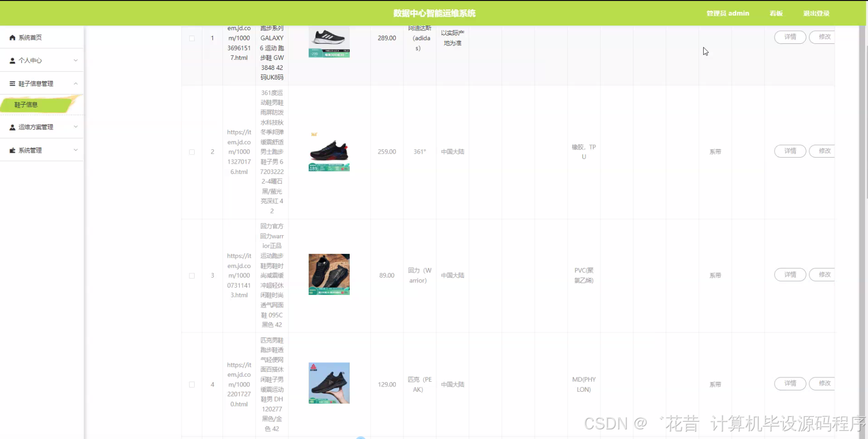Tick the checkbox for row 3
The image size is (868, 439).
click(192, 276)
